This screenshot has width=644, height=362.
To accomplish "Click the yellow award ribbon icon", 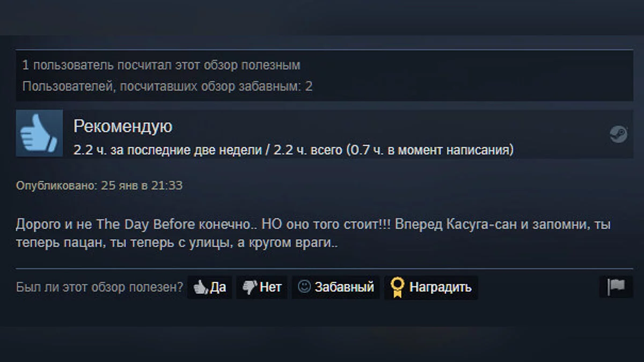I will (x=397, y=287).
